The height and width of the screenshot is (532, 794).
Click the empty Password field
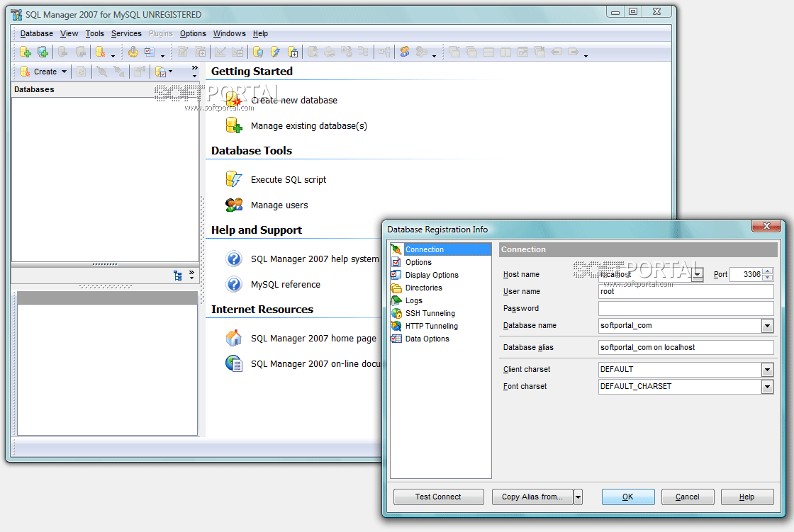(686, 308)
